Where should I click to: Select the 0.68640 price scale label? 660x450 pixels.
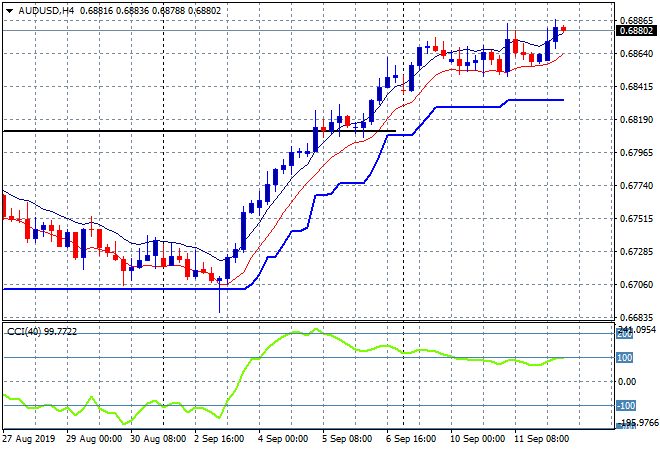click(x=636, y=53)
